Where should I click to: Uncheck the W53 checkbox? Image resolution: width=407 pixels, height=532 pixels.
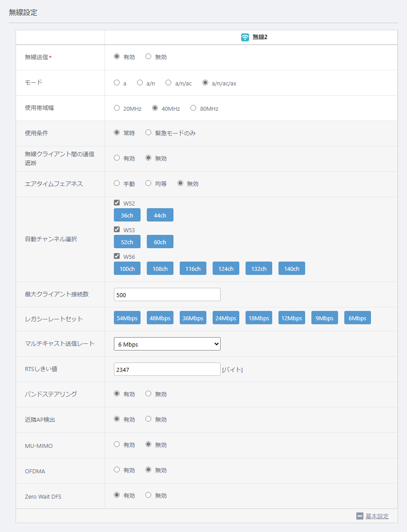tap(117, 230)
